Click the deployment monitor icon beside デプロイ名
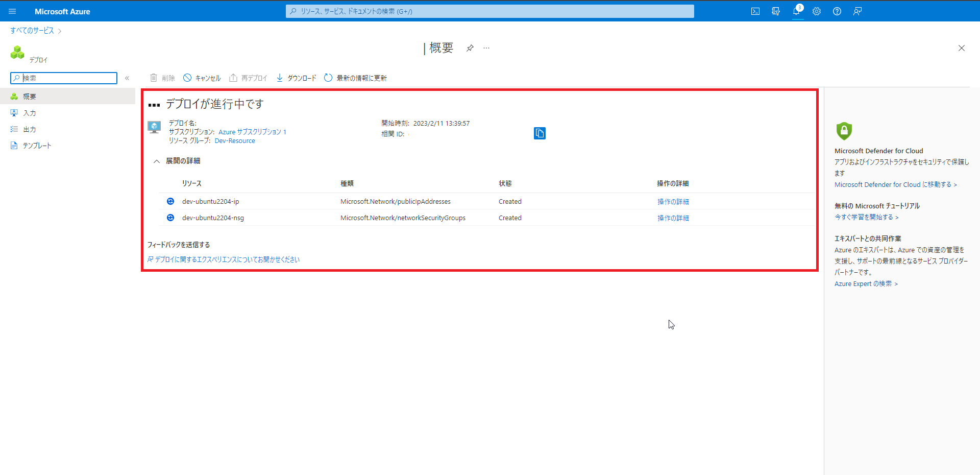This screenshot has width=980, height=475. pyautogui.click(x=154, y=127)
